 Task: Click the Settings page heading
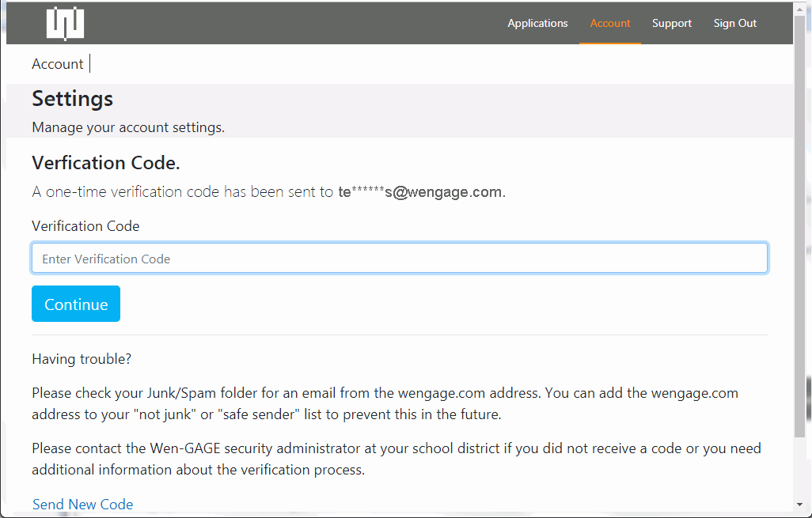73,99
